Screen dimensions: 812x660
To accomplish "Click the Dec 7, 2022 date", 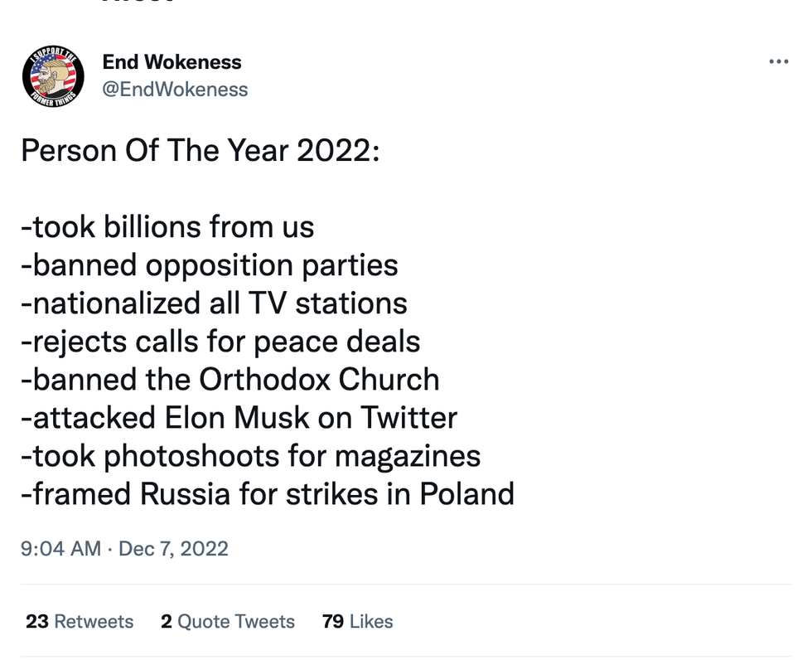I will click(174, 549).
